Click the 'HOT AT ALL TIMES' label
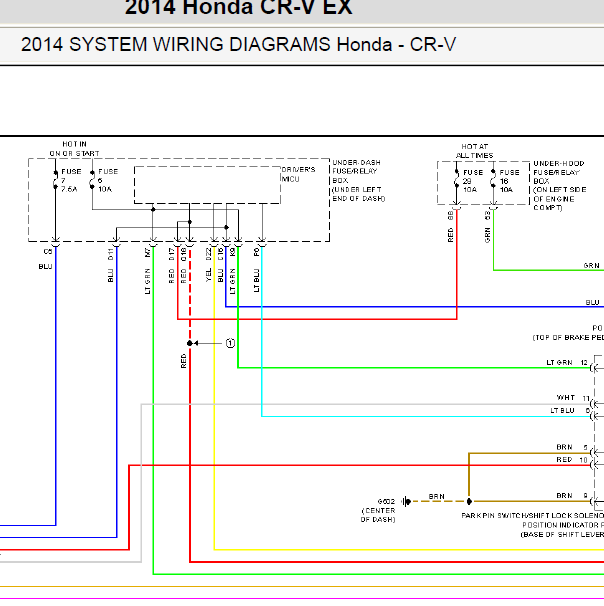604x606 pixels. (475, 151)
